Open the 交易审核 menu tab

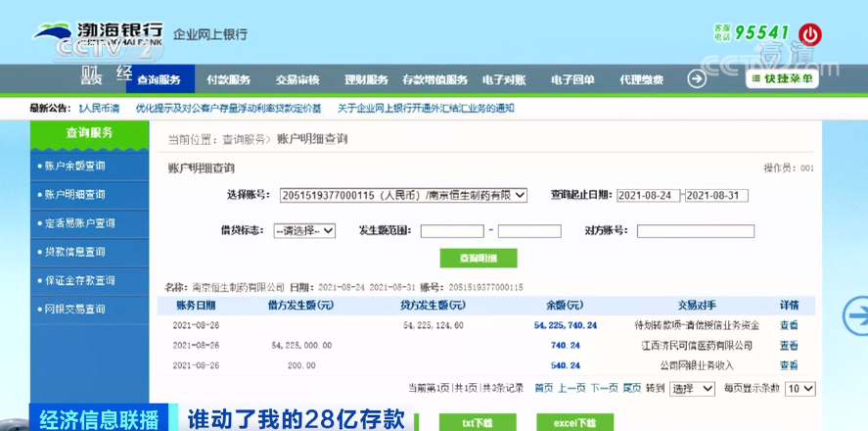click(x=297, y=79)
